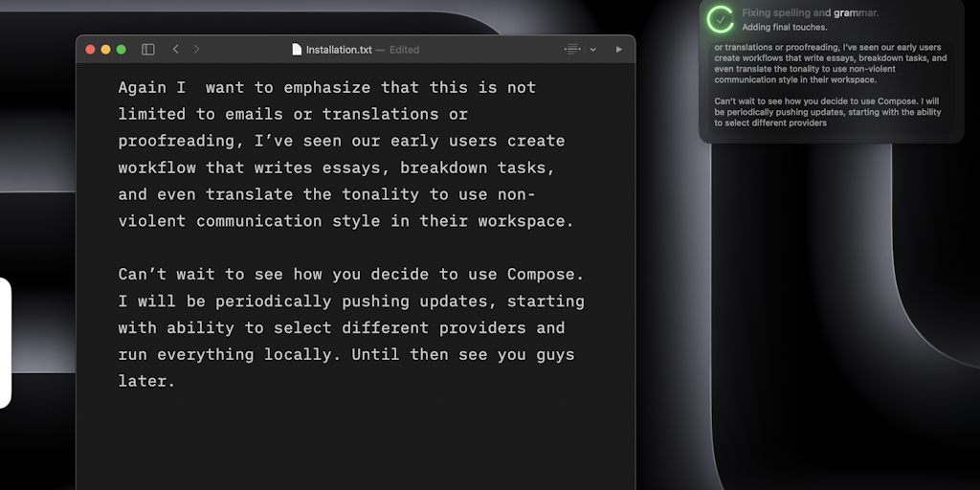Go forward with the right chevron
This screenshot has width=980, height=490.
click(196, 50)
